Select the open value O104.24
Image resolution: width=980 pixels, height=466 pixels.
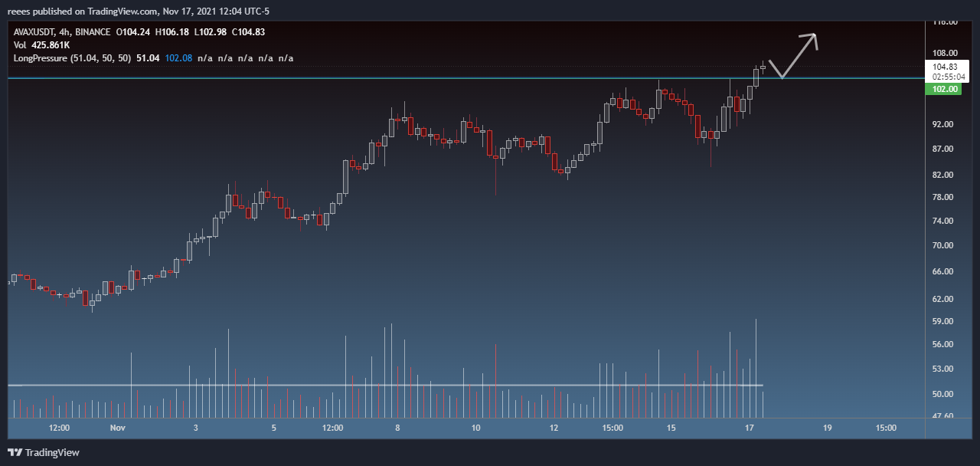[x=133, y=32]
